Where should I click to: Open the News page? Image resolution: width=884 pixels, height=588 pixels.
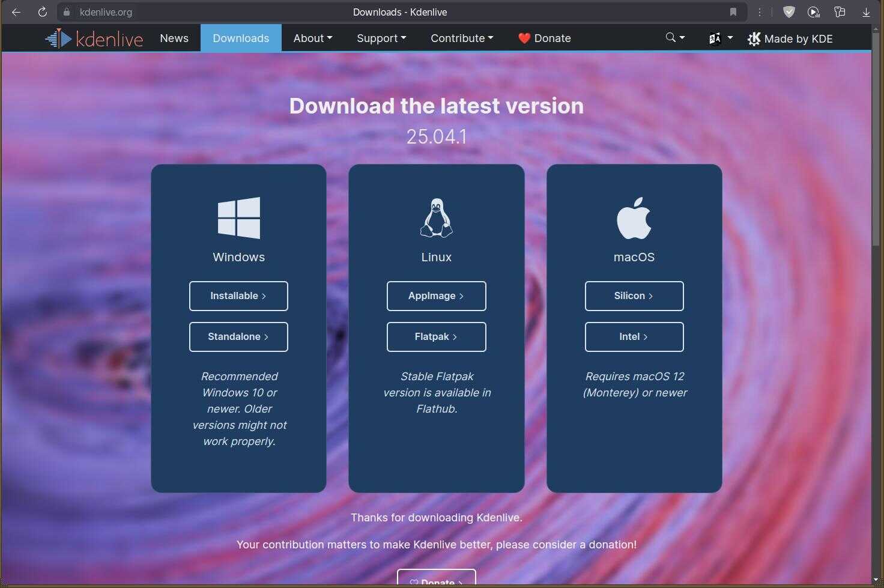pyautogui.click(x=174, y=38)
